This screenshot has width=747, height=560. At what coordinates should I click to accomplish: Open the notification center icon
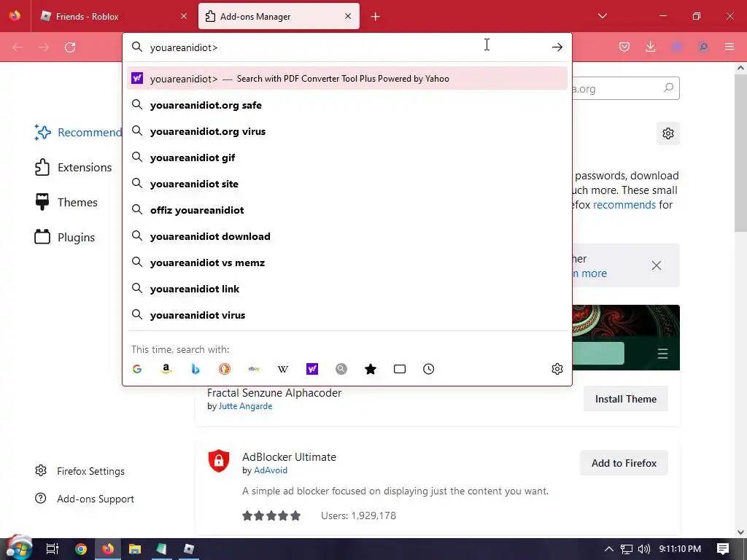723,549
